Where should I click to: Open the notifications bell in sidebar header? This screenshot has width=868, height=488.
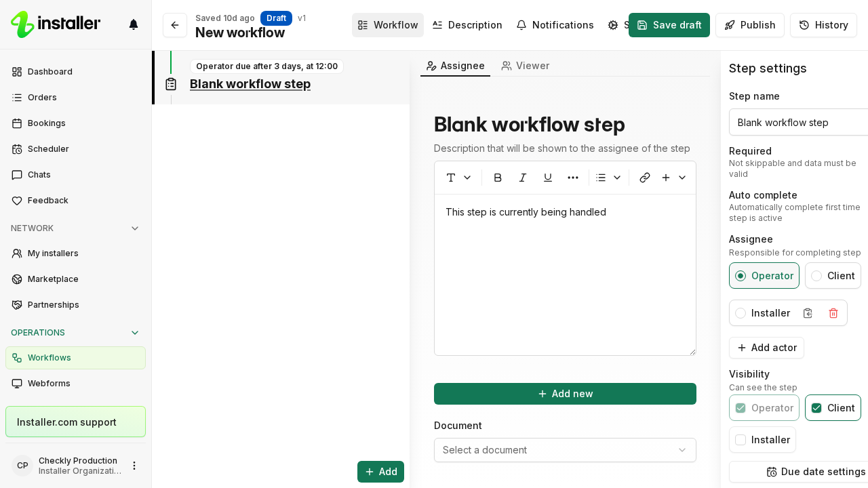pyautogui.click(x=134, y=24)
